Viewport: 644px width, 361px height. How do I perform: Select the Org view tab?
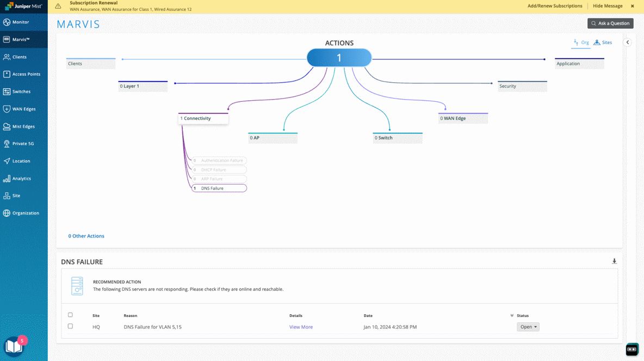581,42
